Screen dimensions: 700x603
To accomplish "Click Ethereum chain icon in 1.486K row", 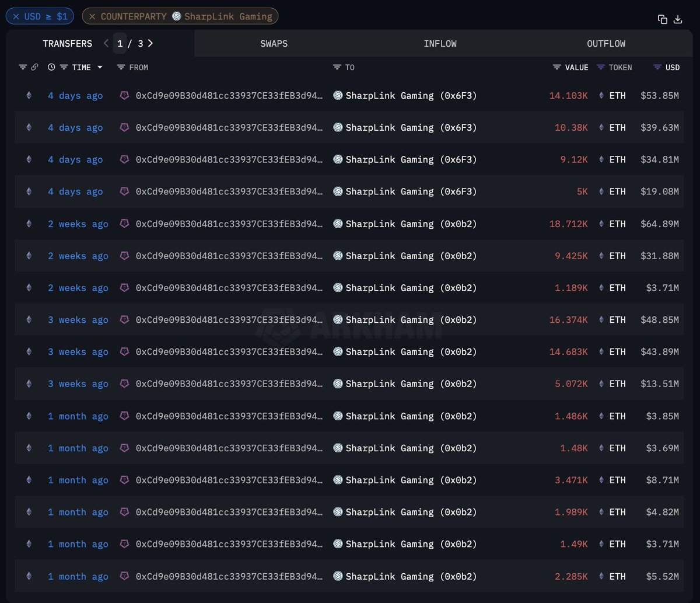I will [x=29, y=416].
